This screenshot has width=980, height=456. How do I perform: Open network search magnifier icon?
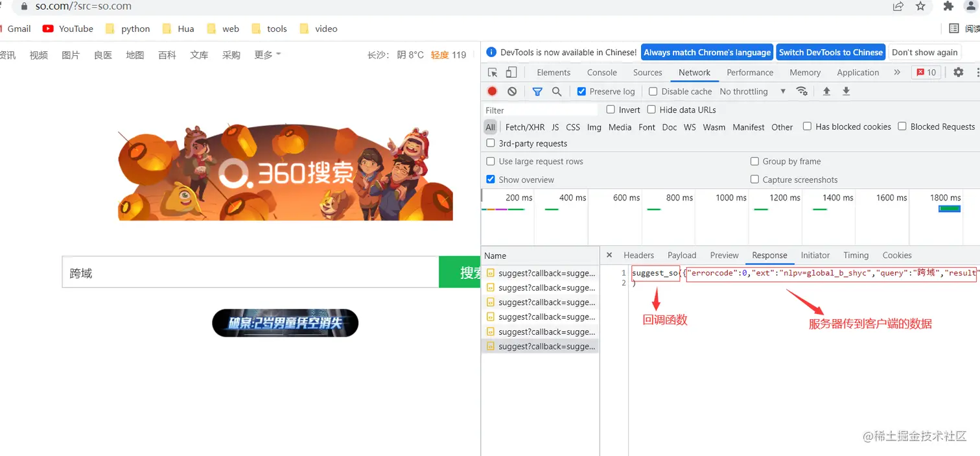[557, 91]
